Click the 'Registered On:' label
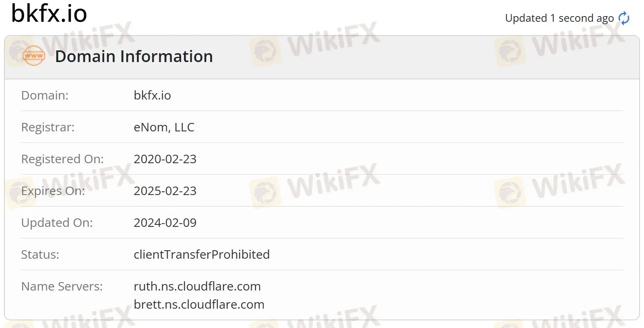 62,159
